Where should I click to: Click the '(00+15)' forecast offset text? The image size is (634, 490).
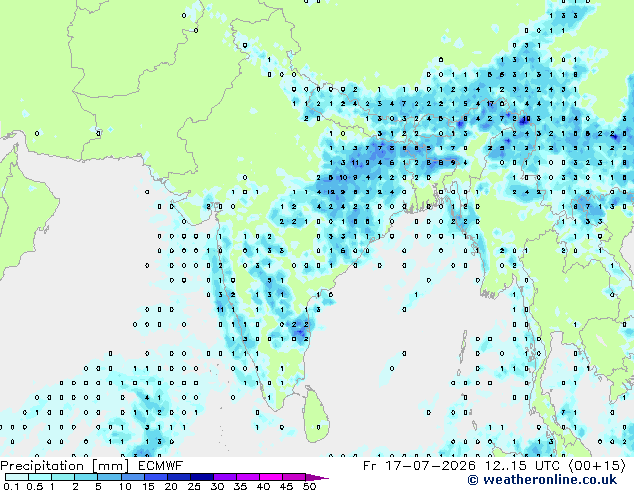pos(597,466)
